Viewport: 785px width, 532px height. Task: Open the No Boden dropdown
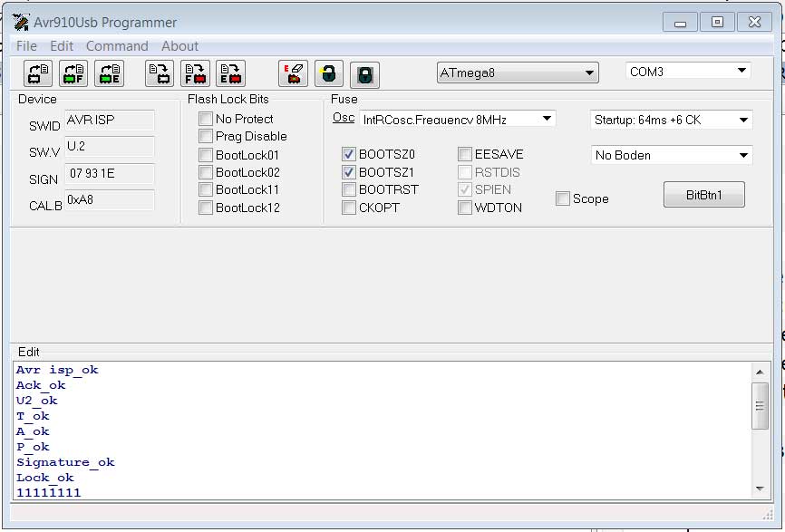pyautogui.click(x=672, y=155)
